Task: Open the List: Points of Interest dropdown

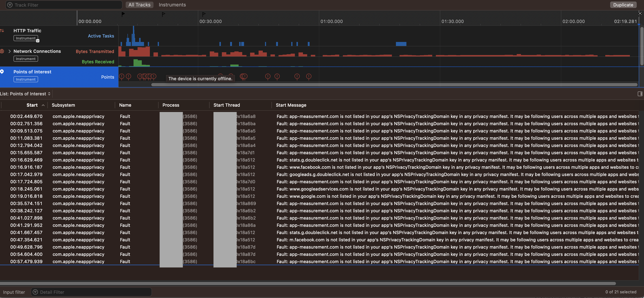Action: click(x=25, y=94)
